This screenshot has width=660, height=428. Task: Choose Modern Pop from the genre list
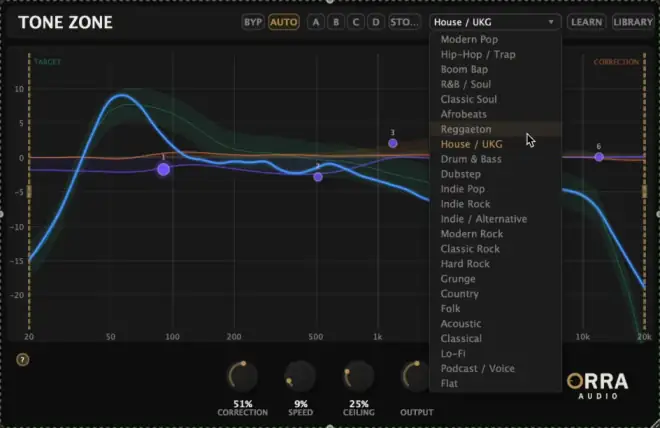click(x=495, y=40)
